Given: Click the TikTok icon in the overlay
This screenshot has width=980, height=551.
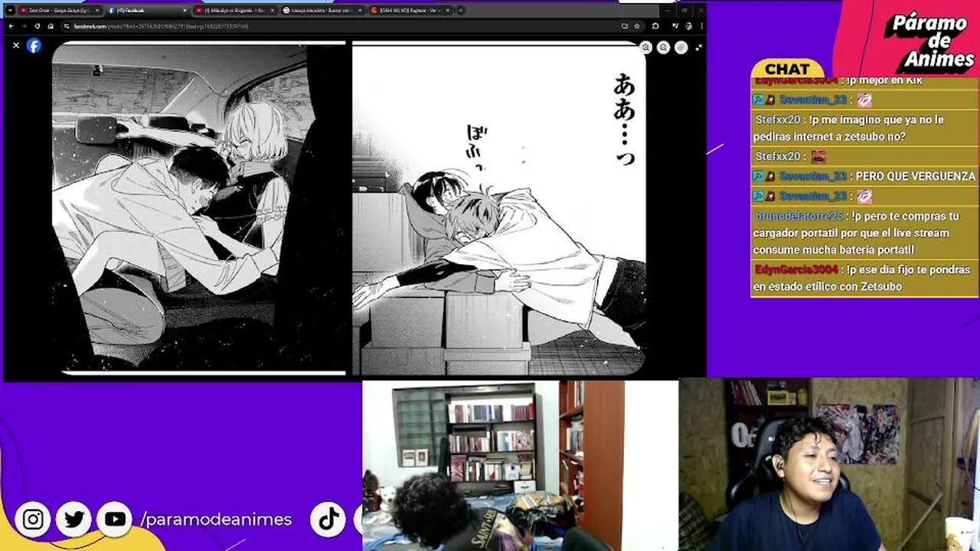Looking at the screenshot, I should click(329, 520).
